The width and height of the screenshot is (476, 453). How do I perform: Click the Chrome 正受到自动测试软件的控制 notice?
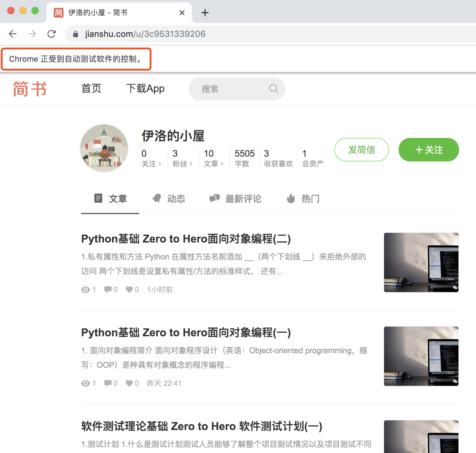coord(76,59)
